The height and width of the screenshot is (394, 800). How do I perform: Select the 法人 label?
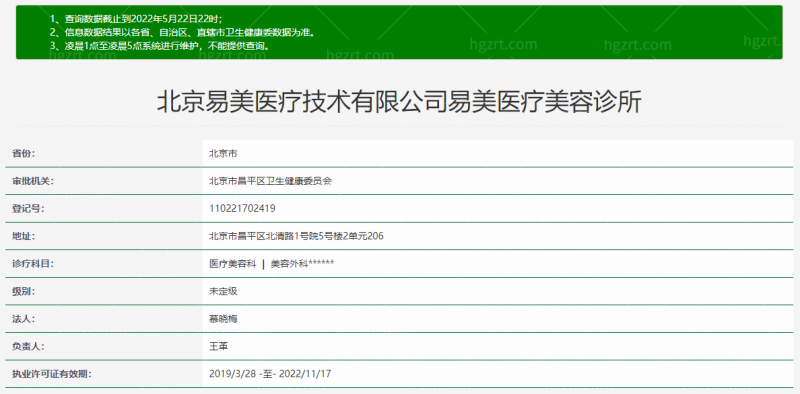(x=23, y=319)
